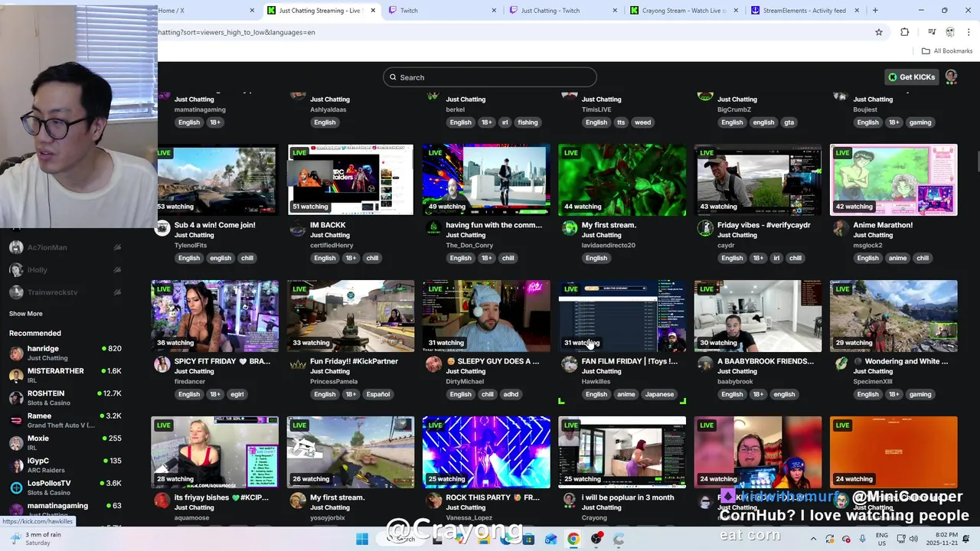Image resolution: width=980 pixels, height=551 pixels.
Task: Switch to the Just Chatting - Twitch tab
Action: tap(563, 11)
